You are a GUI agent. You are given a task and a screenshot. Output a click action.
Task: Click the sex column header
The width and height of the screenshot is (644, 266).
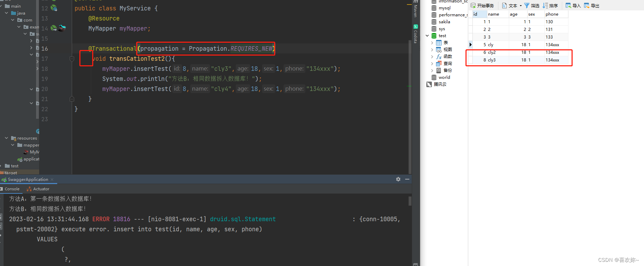point(536,14)
